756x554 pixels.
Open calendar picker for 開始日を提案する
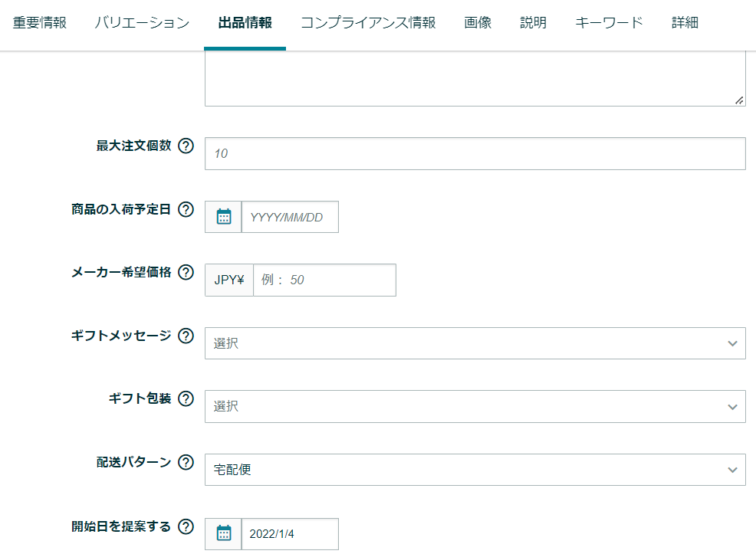click(223, 534)
